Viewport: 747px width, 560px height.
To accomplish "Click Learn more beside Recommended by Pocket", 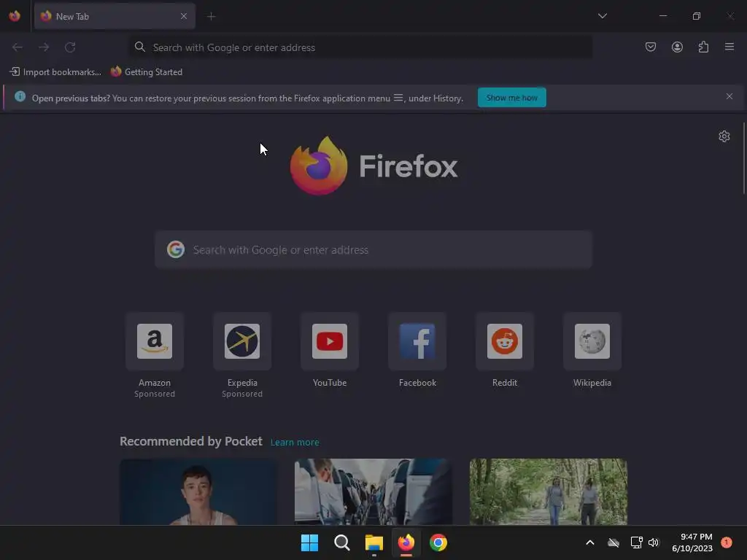I will pyautogui.click(x=295, y=443).
